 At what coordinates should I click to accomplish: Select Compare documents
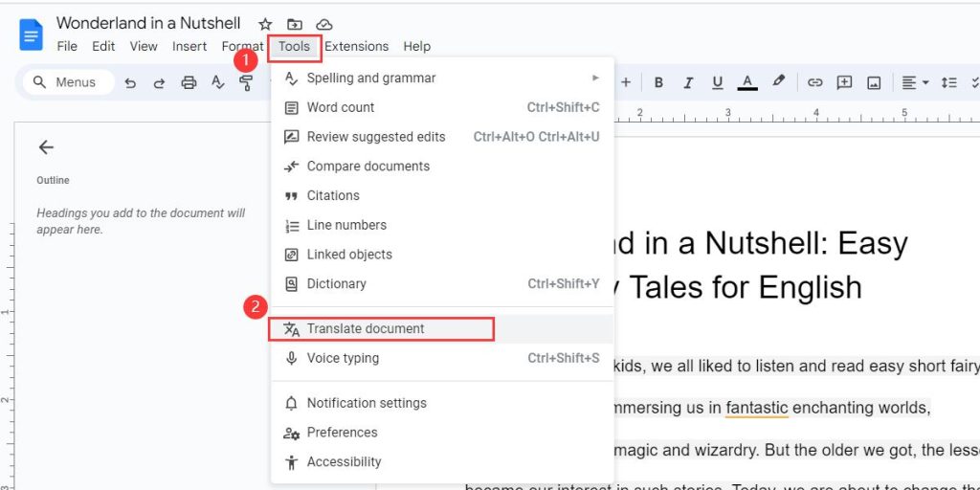[442, 167]
